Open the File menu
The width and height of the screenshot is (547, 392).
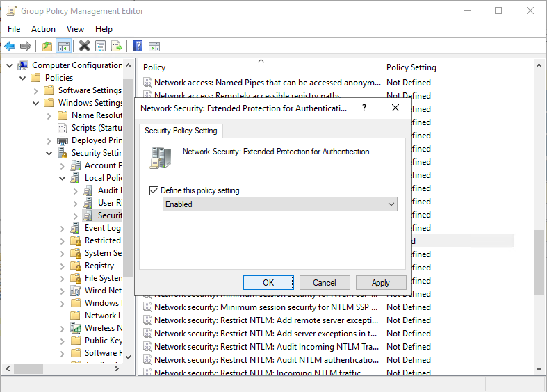click(x=14, y=29)
